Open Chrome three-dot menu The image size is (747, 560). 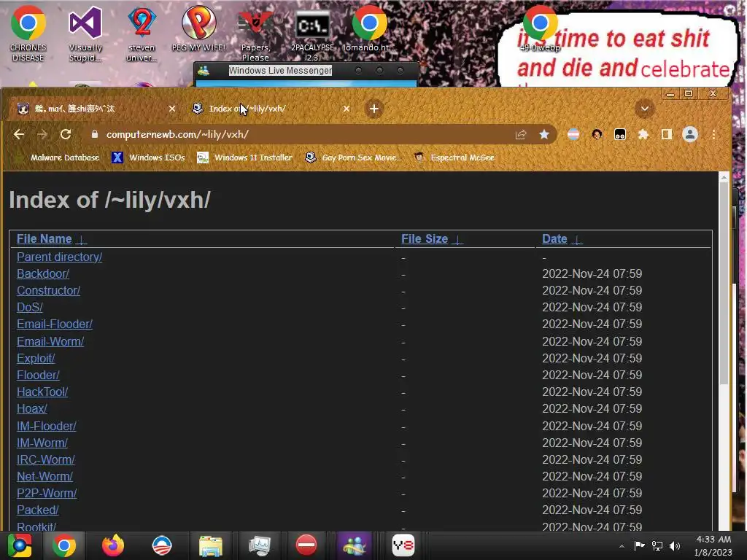click(x=713, y=135)
